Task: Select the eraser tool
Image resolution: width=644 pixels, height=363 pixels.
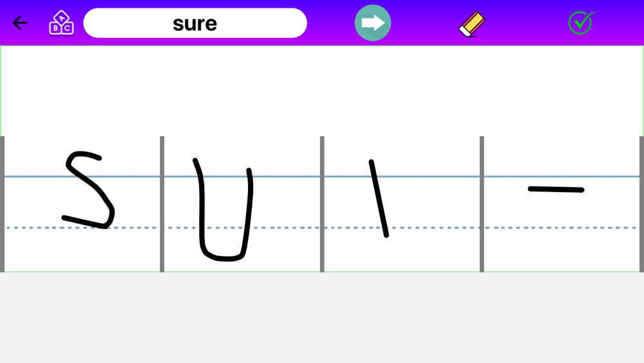Action: (x=472, y=24)
